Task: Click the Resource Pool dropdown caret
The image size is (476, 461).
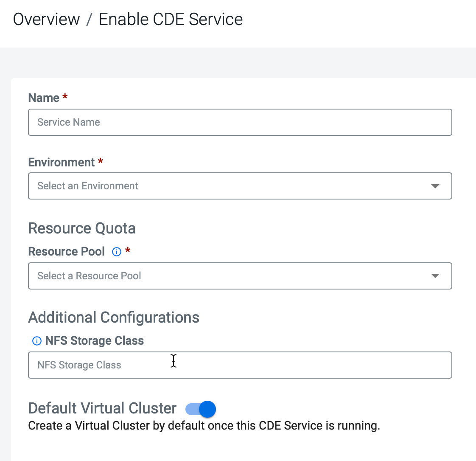Action: point(435,276)
